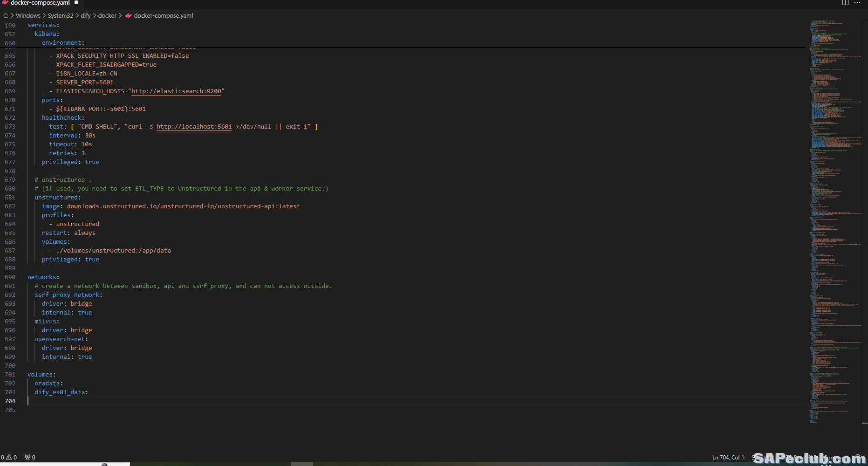This screenshot has width=868, height=466.
Task: Open the editor More Actions ellipsis menu
Action: point(857,3)
